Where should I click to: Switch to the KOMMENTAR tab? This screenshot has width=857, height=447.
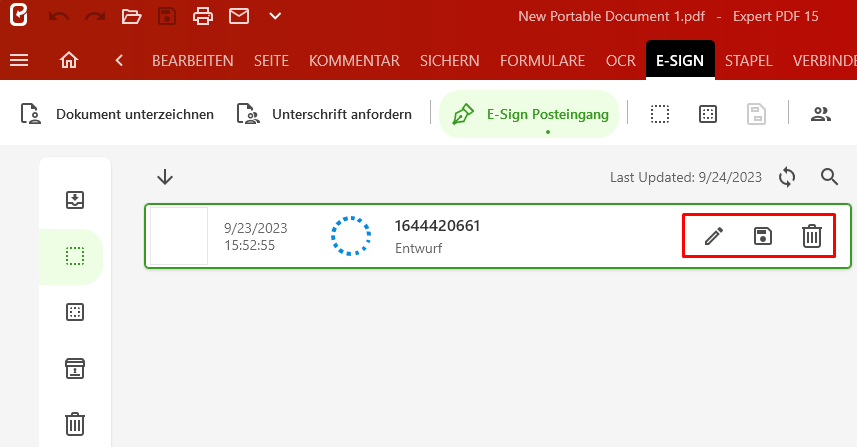pyautogui.click(x=354, y=60)
